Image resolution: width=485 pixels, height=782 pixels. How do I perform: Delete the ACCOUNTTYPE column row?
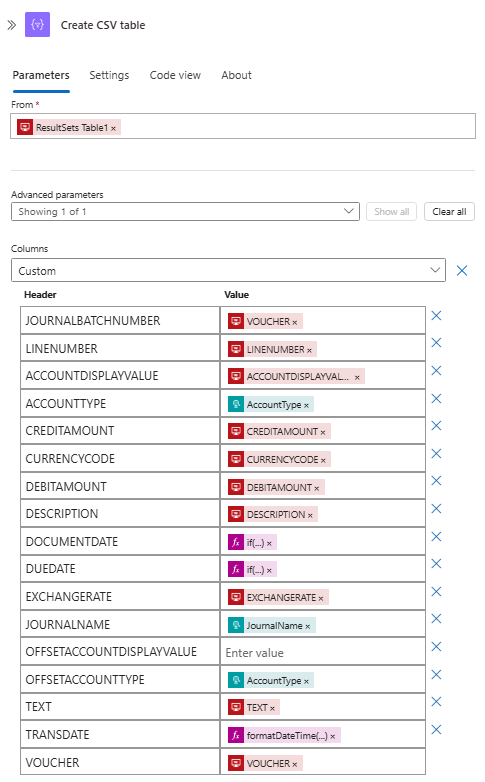[436, 398]
